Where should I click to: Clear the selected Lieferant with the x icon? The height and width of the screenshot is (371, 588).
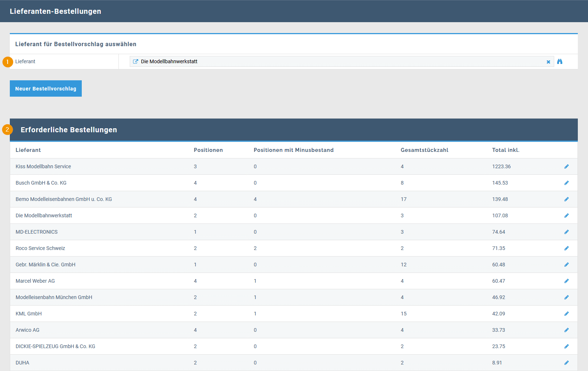tap(548, 62)
